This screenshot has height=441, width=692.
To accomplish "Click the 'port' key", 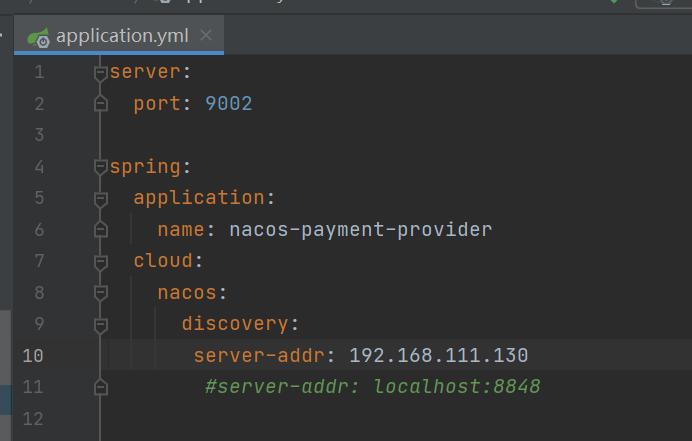I will [x=157, y=104].
